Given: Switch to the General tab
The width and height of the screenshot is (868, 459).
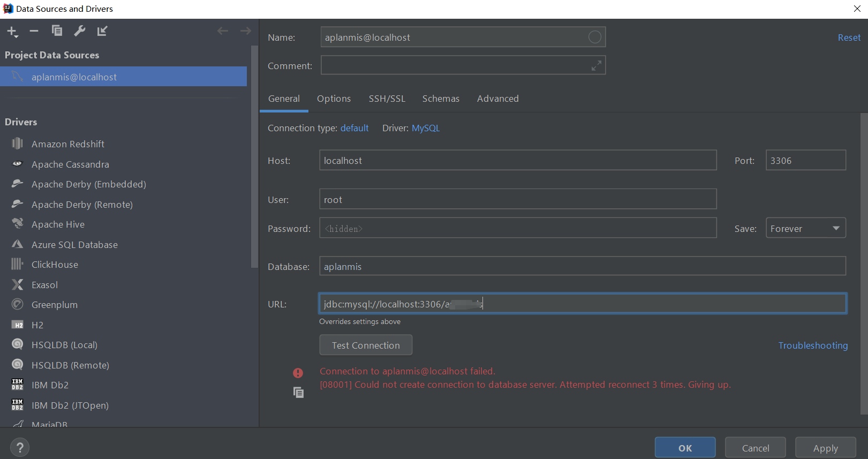Looking at the screenshot, I should tap(284, 99).
